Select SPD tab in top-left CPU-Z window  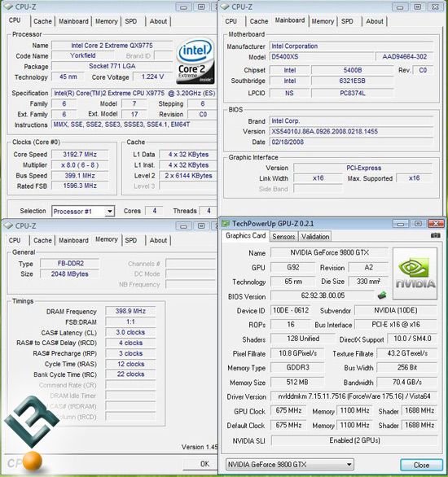131,21
